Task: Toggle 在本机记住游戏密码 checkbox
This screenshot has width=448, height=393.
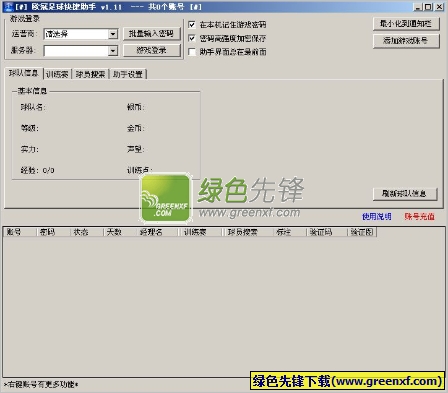Action: pos(192,25)
